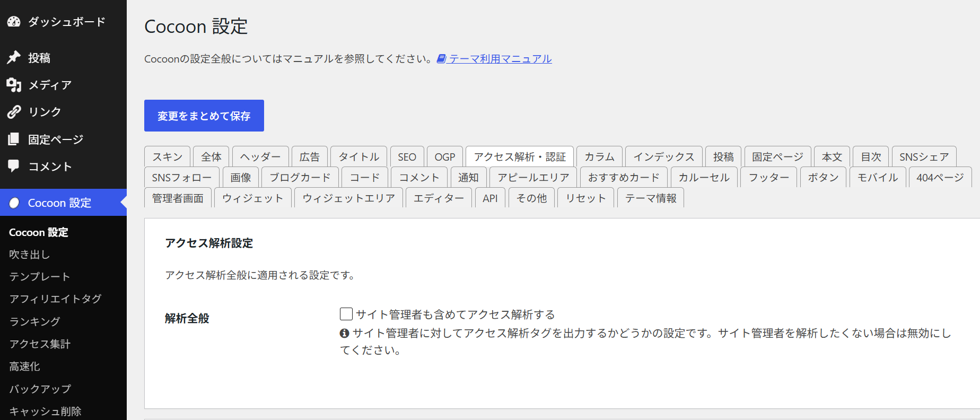Select the アクセス解析・認証 tab

520,156
